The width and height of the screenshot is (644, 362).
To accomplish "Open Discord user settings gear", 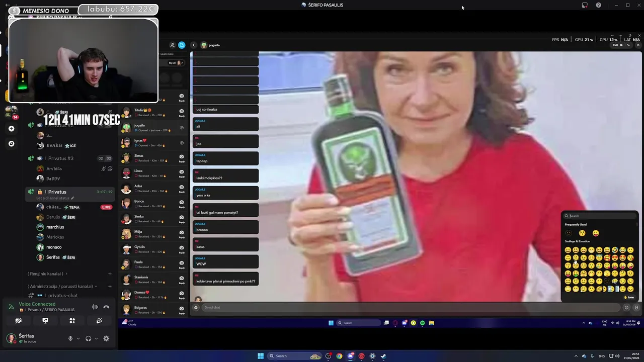I will 106,338.
